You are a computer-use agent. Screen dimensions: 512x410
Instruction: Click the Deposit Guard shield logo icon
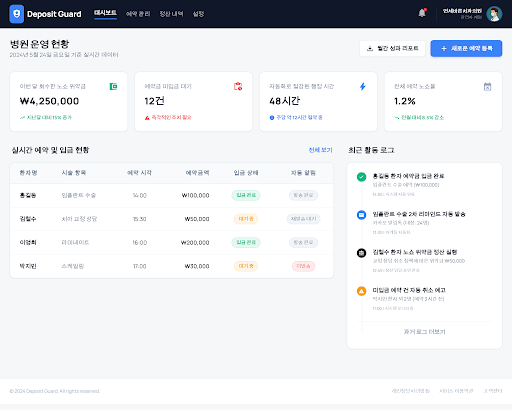(x=16, y=14)
